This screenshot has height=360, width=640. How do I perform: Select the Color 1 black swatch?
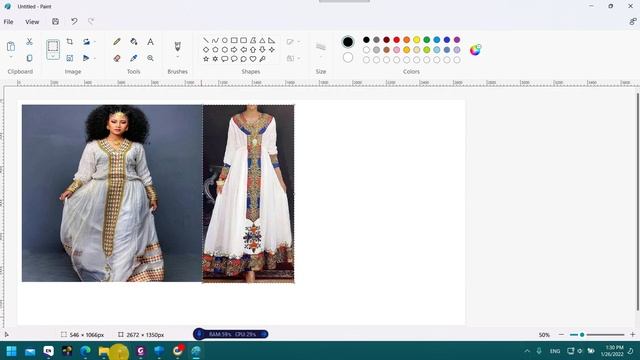pyautogui.click(x=348, y=42)
